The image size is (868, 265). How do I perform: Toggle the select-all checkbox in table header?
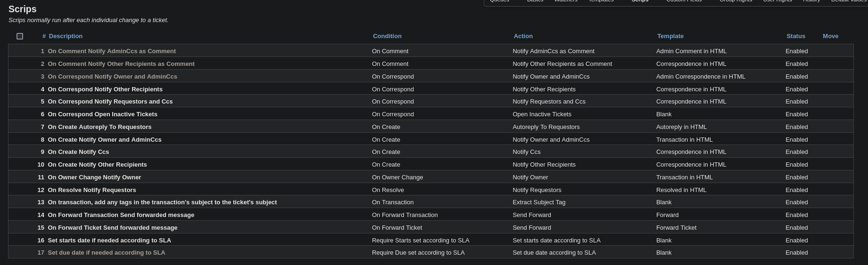click(20, 36)
